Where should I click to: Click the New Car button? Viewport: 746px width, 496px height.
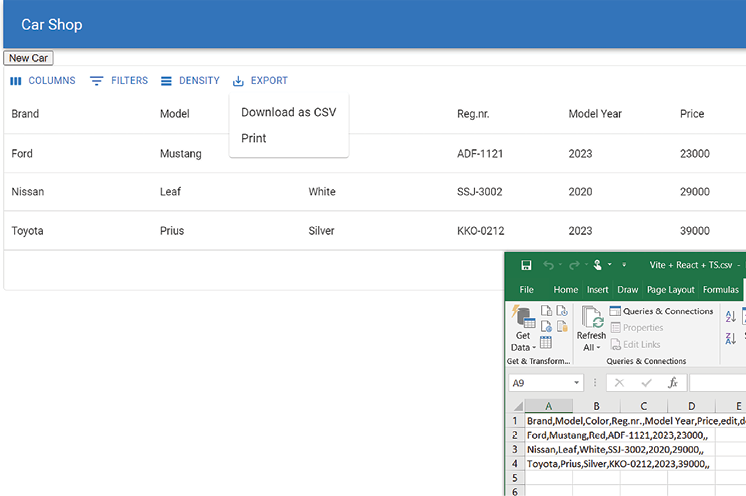28,58
